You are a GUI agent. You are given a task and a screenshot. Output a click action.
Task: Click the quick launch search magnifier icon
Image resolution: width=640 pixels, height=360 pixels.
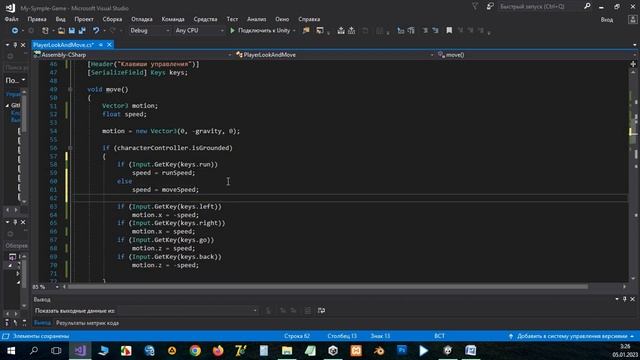coord(587,6)
